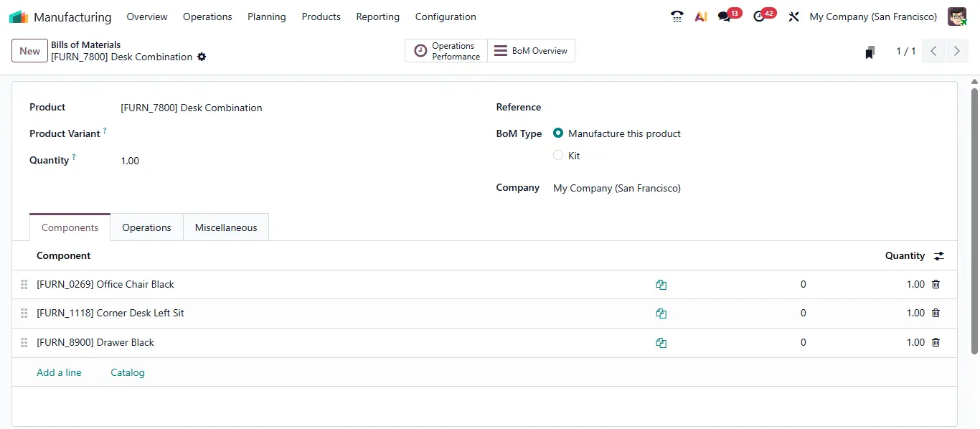Open the Configuration menu
This screenshot has height=429, width=980.
[x=446, y=16]
